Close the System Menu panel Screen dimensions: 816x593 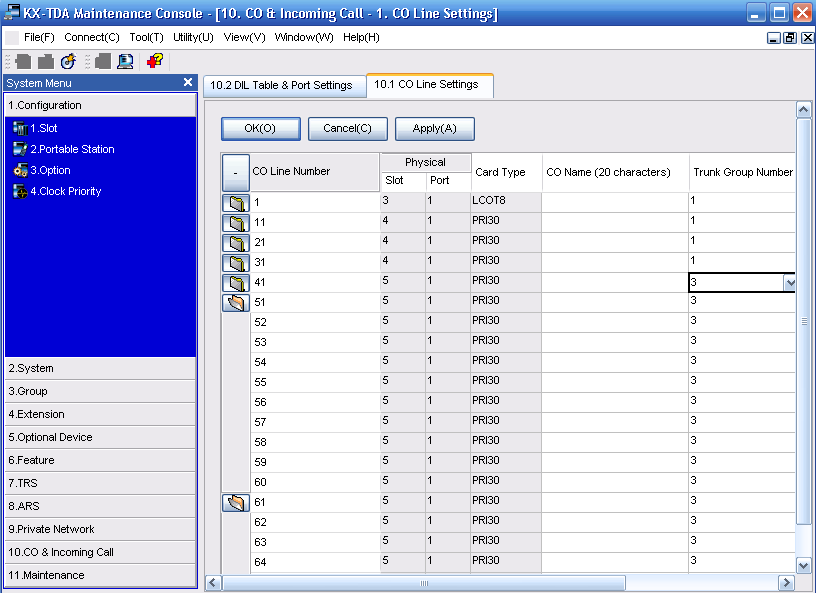tap(188, 82)
